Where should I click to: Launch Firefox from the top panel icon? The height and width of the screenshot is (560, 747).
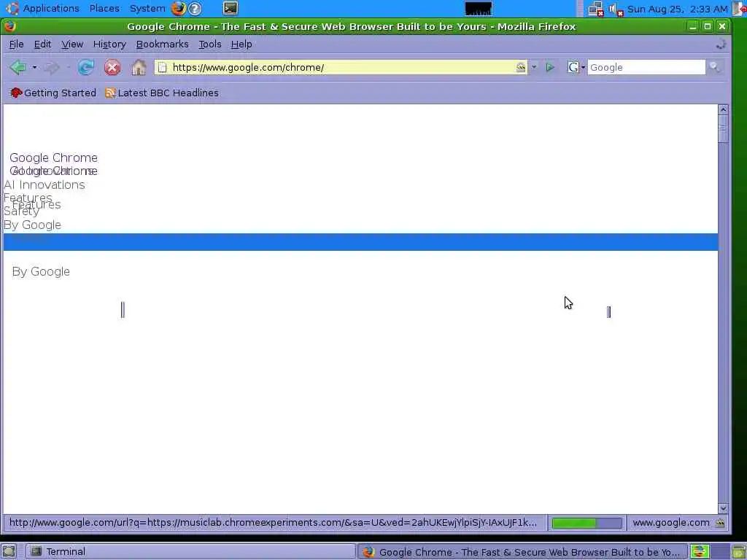pos(179,8)
